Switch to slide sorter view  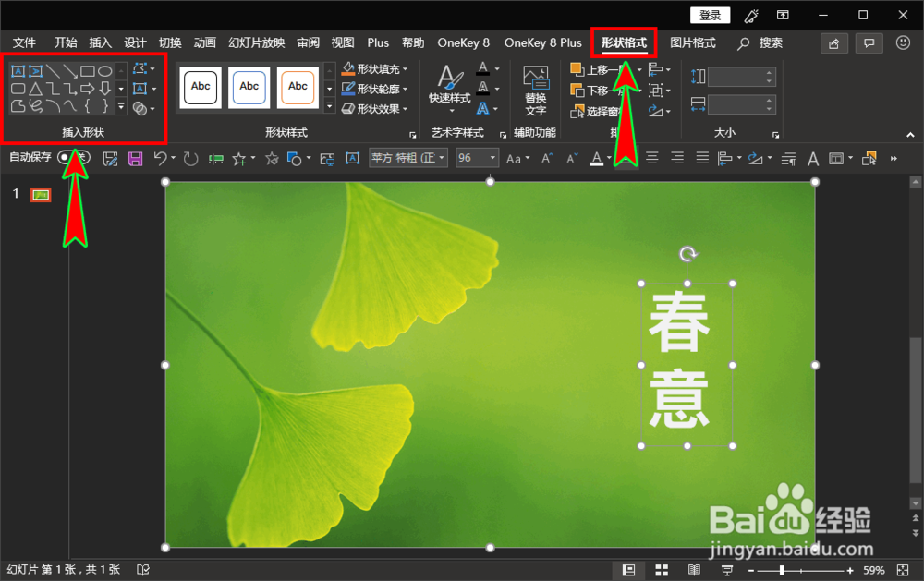(662, 570)
